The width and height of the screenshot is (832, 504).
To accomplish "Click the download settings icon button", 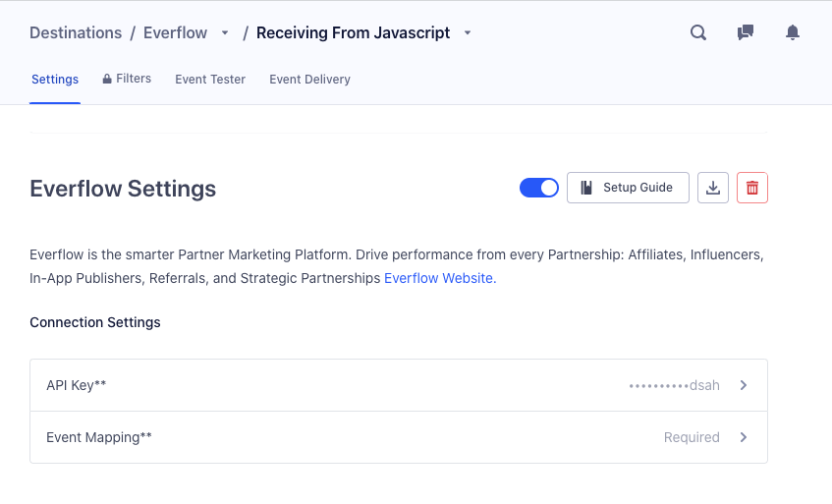I will coord(713,188).
